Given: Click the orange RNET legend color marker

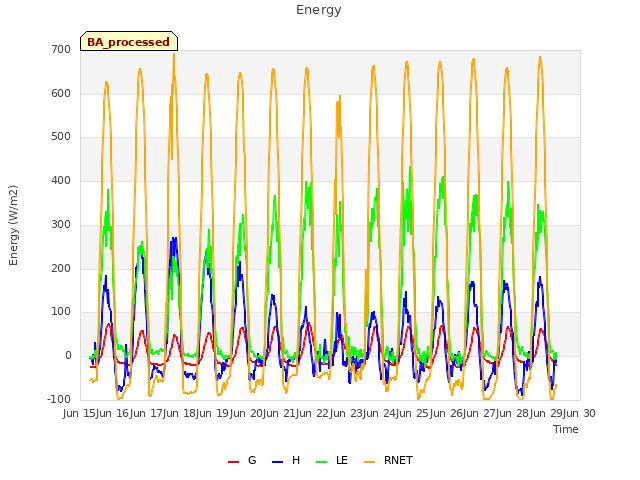Looking at the screenshot, I should pyautogui.click(x=369, y=462).
